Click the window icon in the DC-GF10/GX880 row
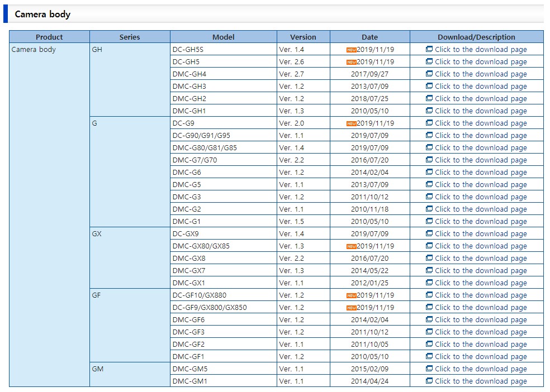550x392 pixels. pos(429,295)
